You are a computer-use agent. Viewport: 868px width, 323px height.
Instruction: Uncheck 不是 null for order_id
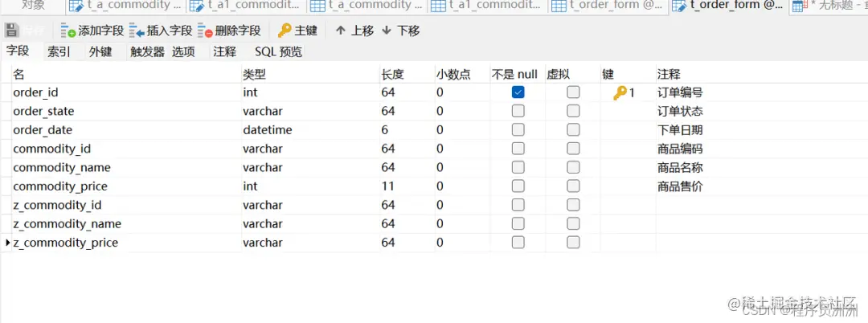point(518,92)
